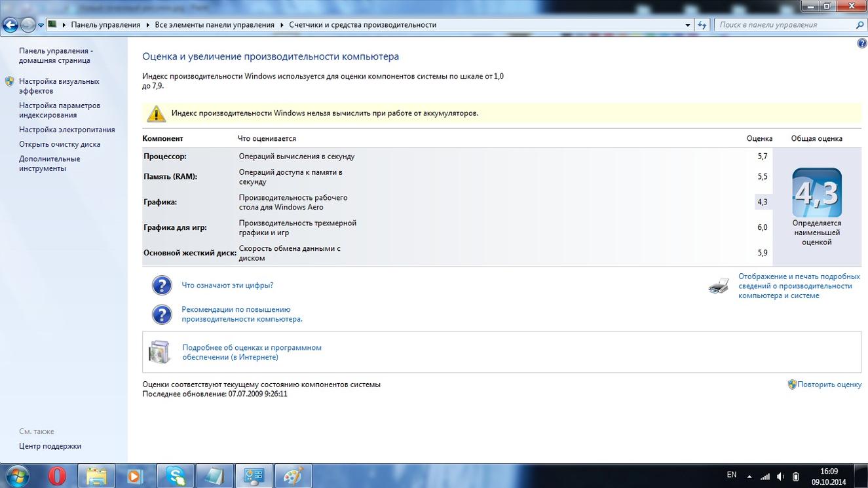Open the Windows Start button

pyautogui.click(x=18, y=476)
